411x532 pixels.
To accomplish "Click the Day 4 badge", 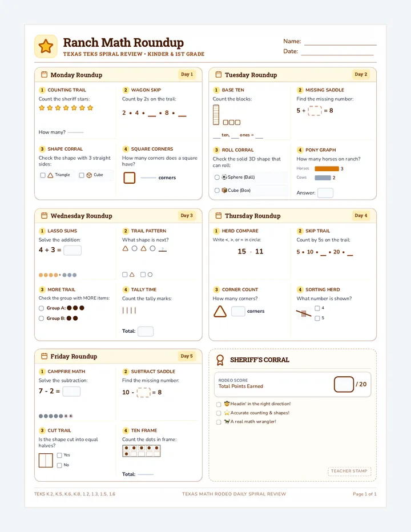I will pos(361,215).
